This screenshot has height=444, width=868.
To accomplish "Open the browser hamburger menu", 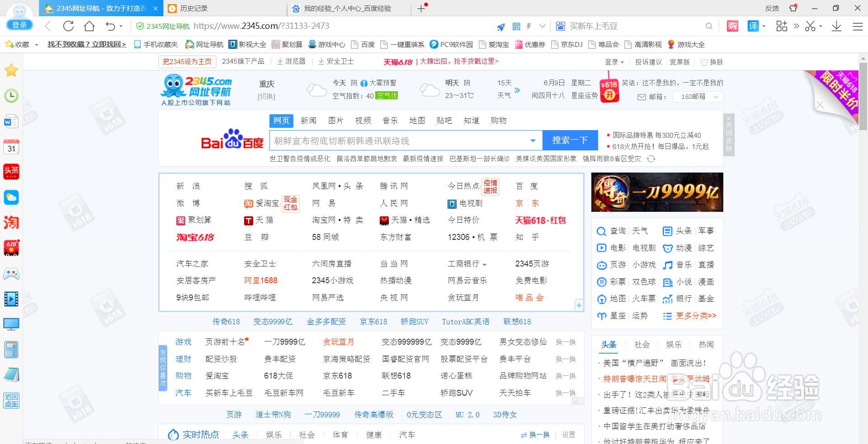I will (x=858, y=27).
